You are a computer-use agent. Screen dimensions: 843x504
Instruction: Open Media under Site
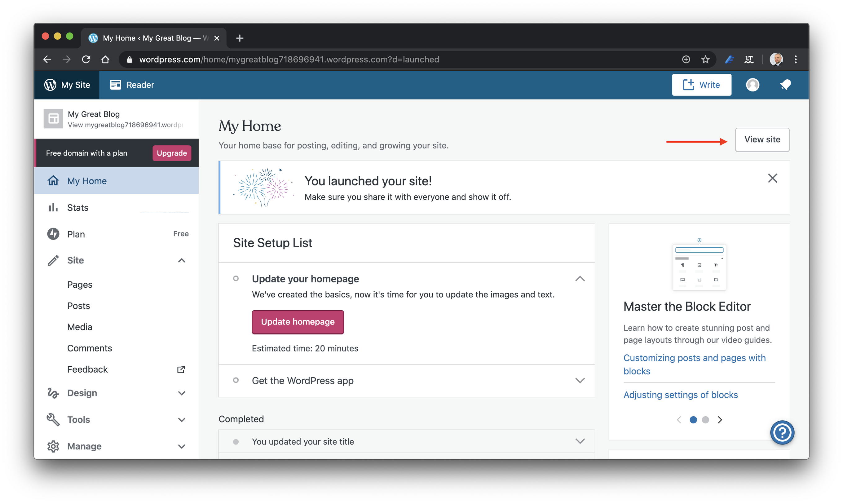80,327
